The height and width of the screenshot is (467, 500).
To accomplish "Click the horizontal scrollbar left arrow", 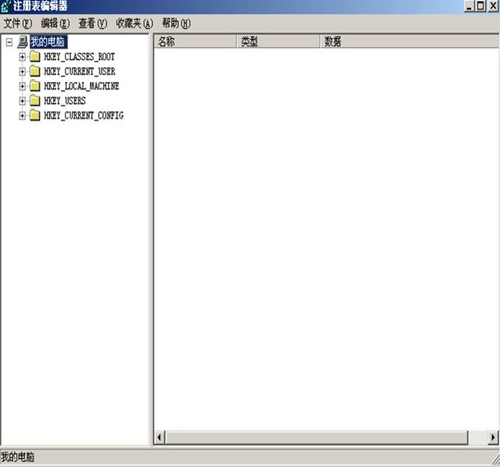I will click(x=160, y=437).
